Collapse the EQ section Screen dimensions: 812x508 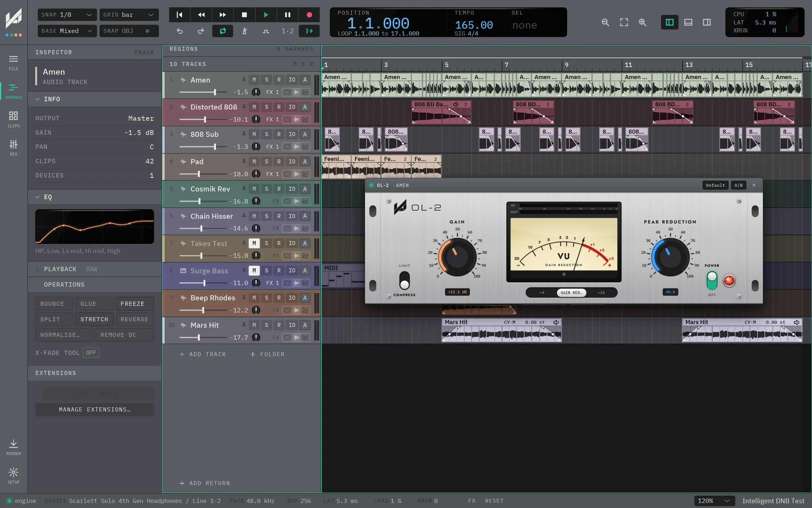click(37, 197)
